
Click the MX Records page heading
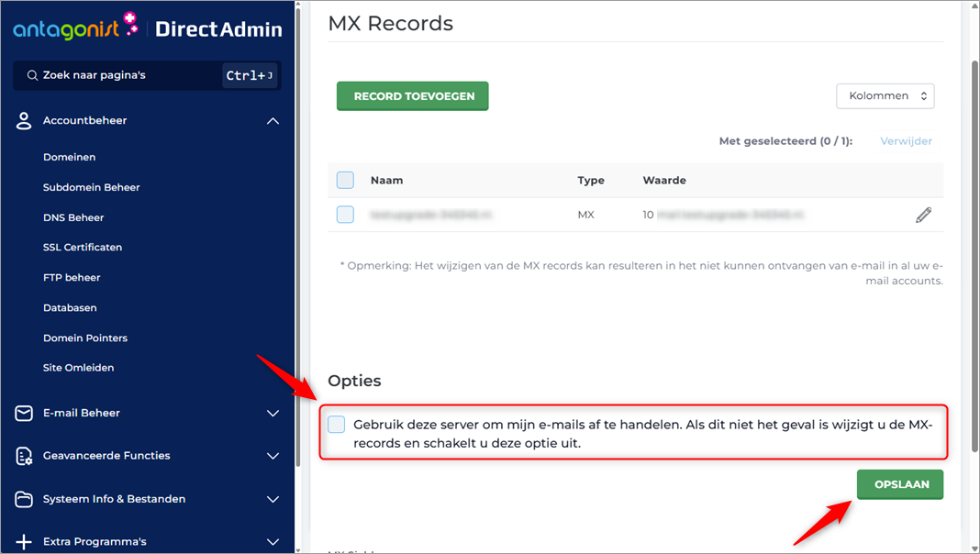tap(391, 23)
